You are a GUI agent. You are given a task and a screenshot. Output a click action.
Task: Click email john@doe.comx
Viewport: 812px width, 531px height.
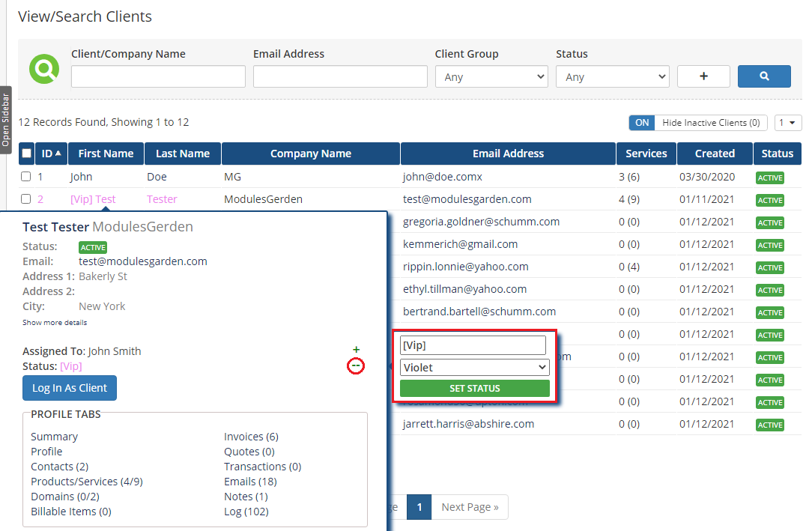point(443,177)
